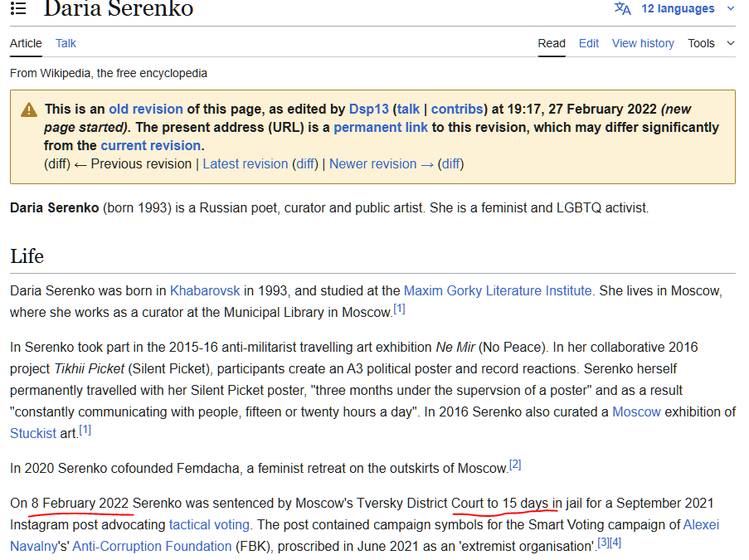Jump to citation [1] after Stuckist art

tap(85, 430)
